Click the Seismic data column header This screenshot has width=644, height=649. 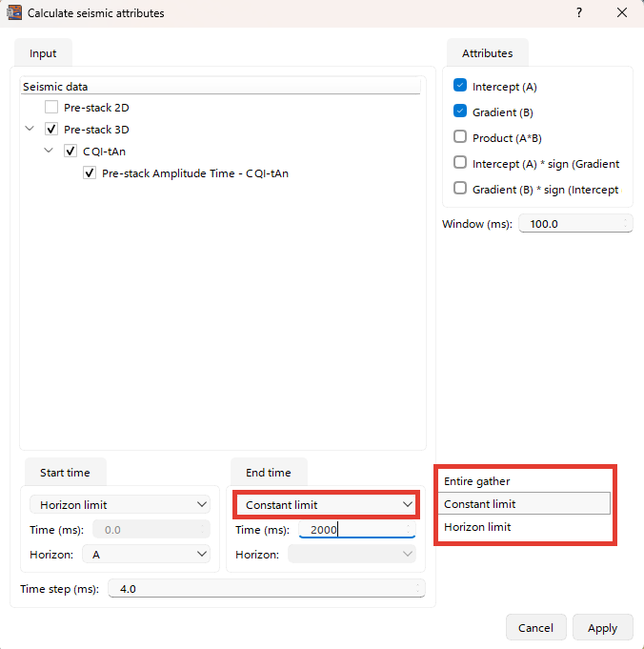click(x=220, y=87)
